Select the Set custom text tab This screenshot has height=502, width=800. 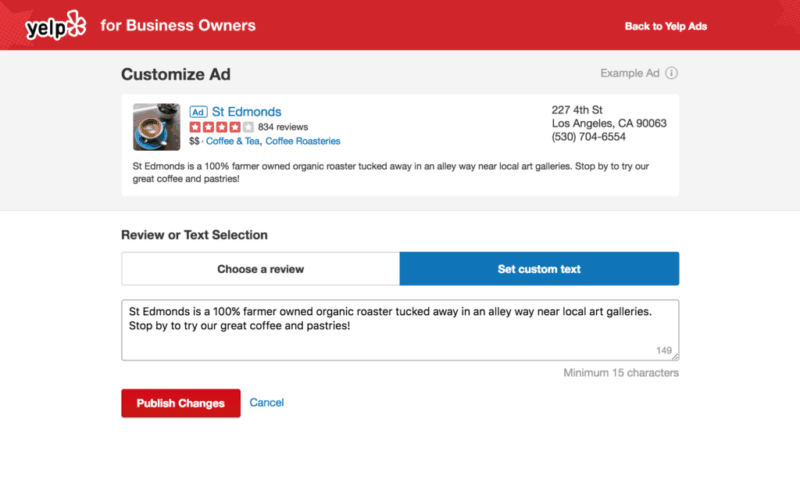pos(539,269)
